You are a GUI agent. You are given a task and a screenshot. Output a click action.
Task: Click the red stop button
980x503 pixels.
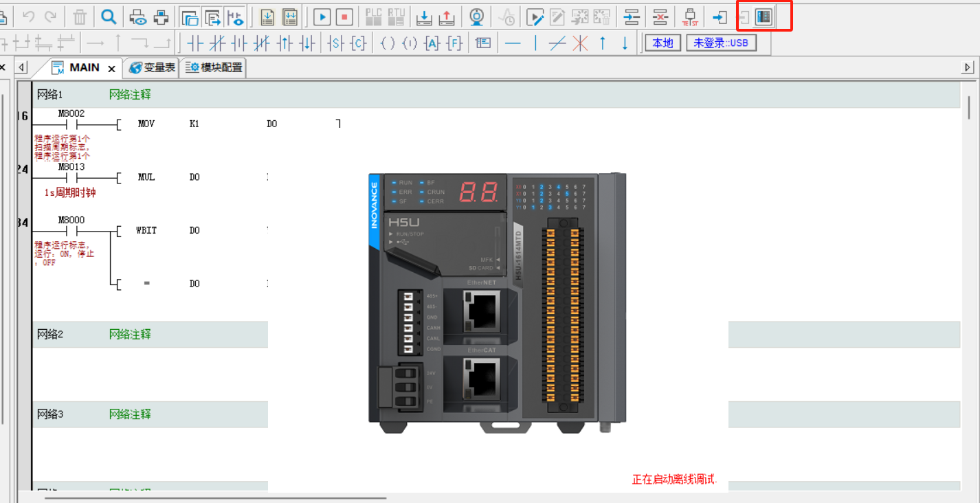(x=345, y=16)
